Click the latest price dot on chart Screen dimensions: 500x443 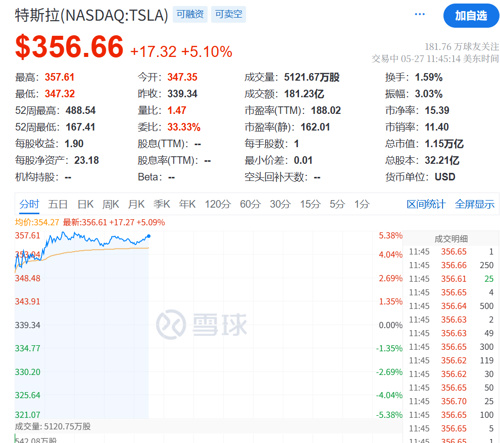tap(149, 236)
